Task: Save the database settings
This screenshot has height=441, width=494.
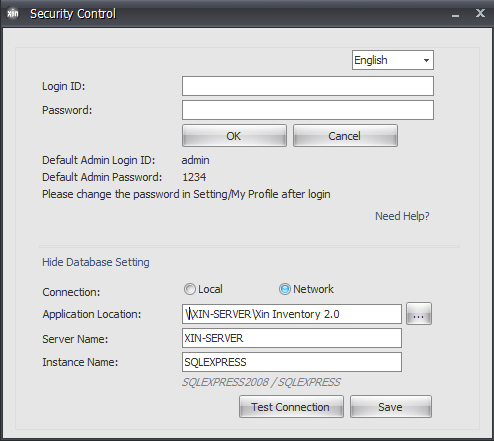Action: [391, 407]
